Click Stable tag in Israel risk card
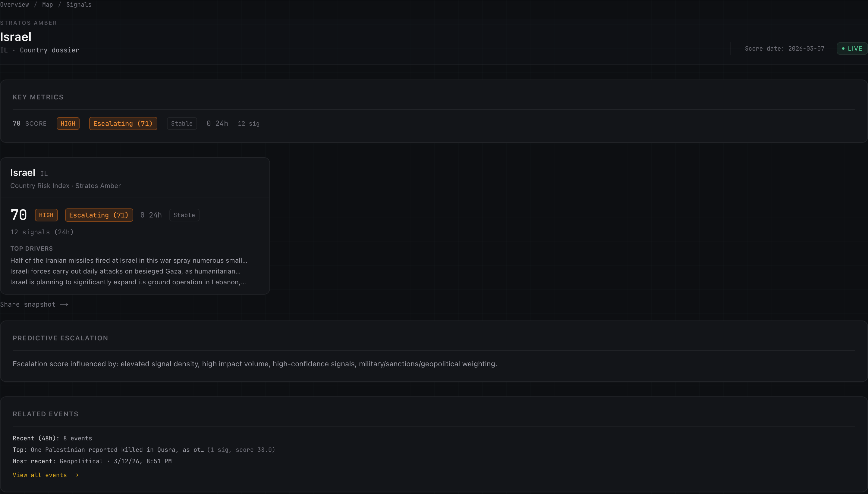Screen dimensions: 868x494 click(184, 215)
